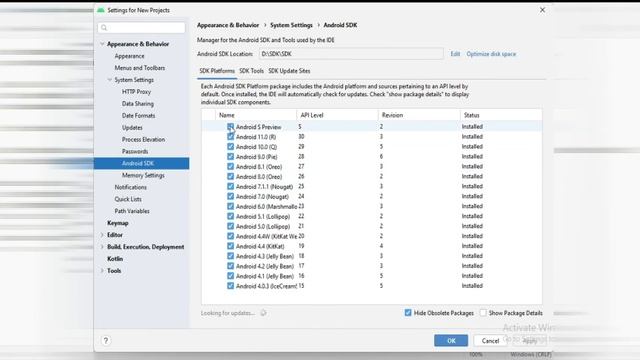The height and width of the screenshot is (360, 640).
Task: Toggle Android 9.0 (Pie) checkbox
Action: click(231, 157)
